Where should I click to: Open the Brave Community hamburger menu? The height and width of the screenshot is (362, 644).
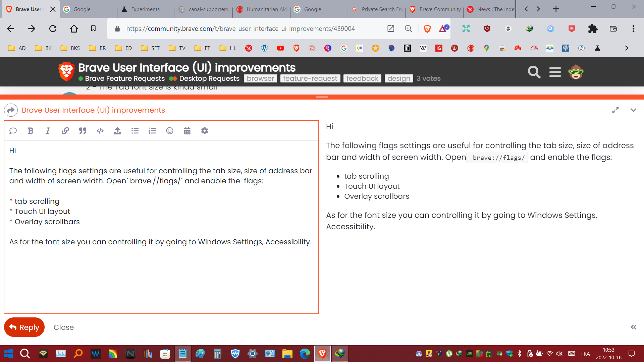[555, 72]
